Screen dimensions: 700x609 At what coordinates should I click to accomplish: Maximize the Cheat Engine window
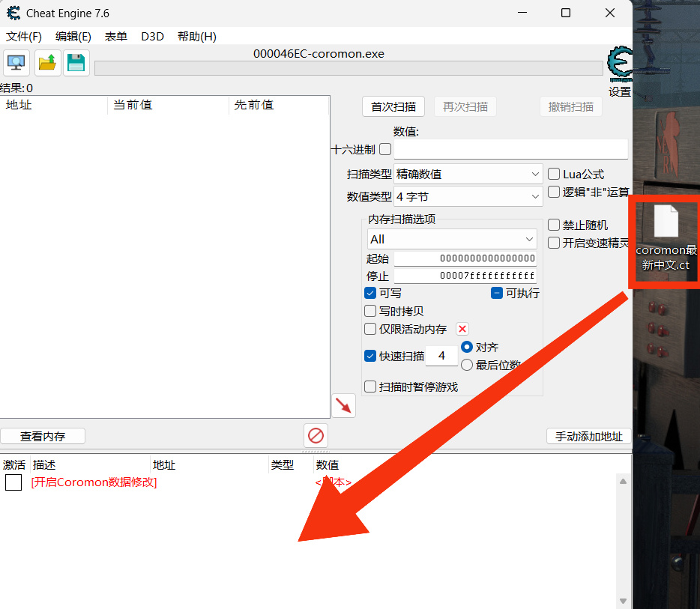click(566, 13)
